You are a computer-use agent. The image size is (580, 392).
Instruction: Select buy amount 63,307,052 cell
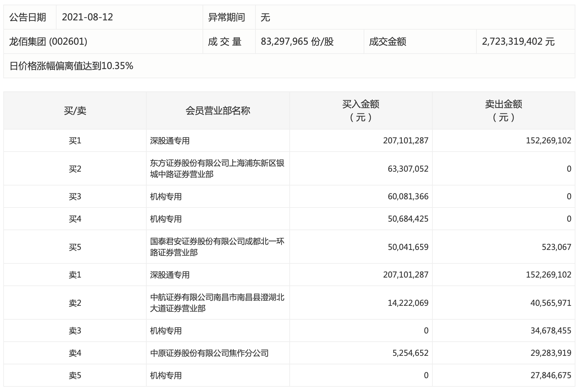pyautogui.click(x=408, y=169)
